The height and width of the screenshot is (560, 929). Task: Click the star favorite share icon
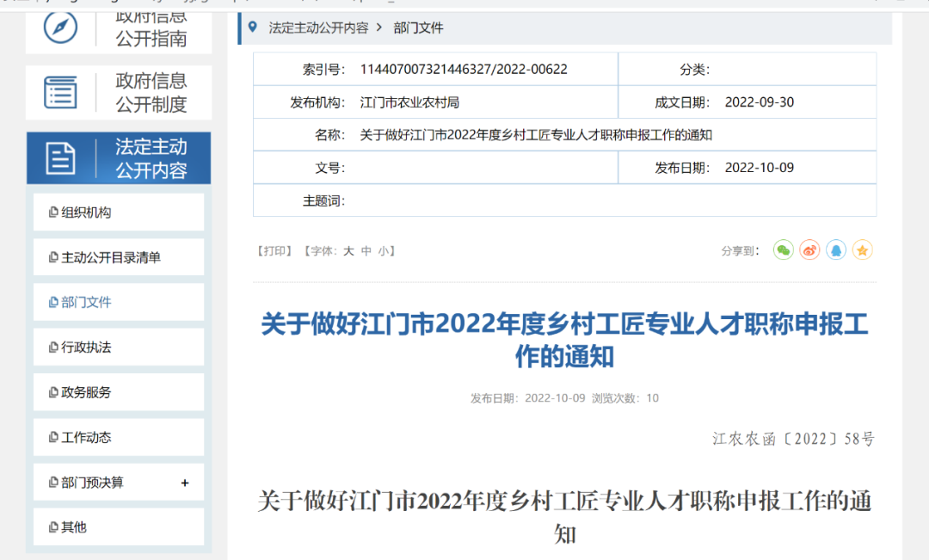coord(862,249)
